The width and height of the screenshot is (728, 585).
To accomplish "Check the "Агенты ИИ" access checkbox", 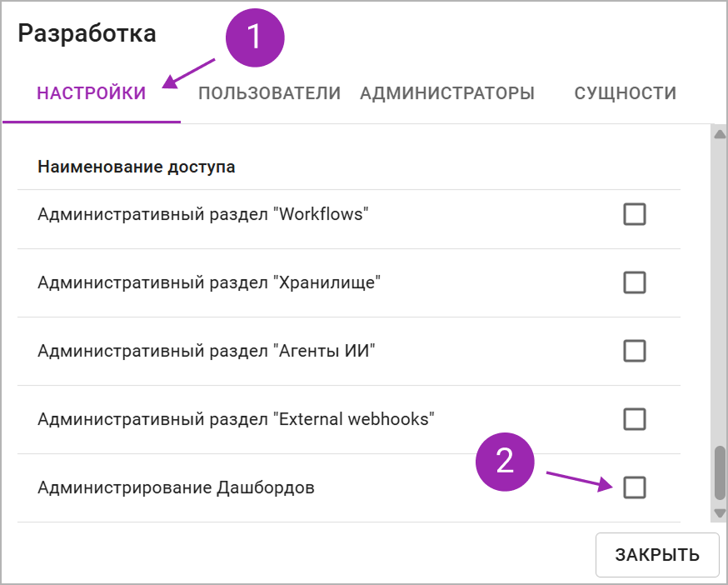I will [x=634, y=351].
